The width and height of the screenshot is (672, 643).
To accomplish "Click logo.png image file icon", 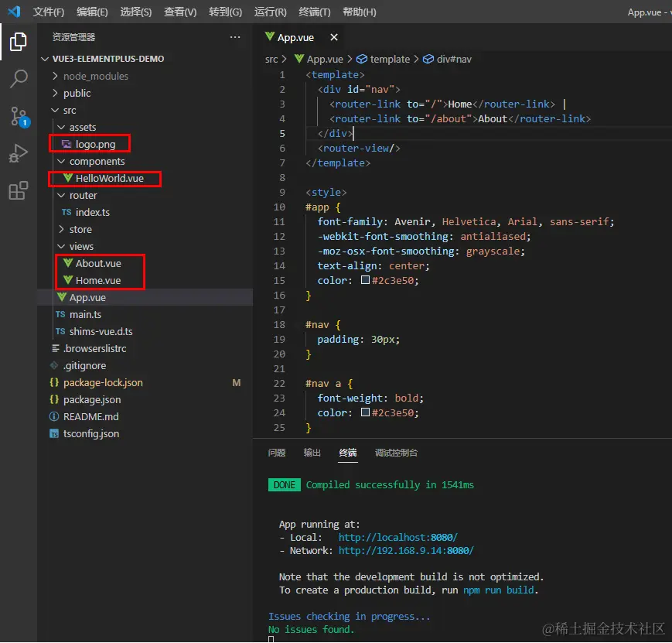I will 67,144.
